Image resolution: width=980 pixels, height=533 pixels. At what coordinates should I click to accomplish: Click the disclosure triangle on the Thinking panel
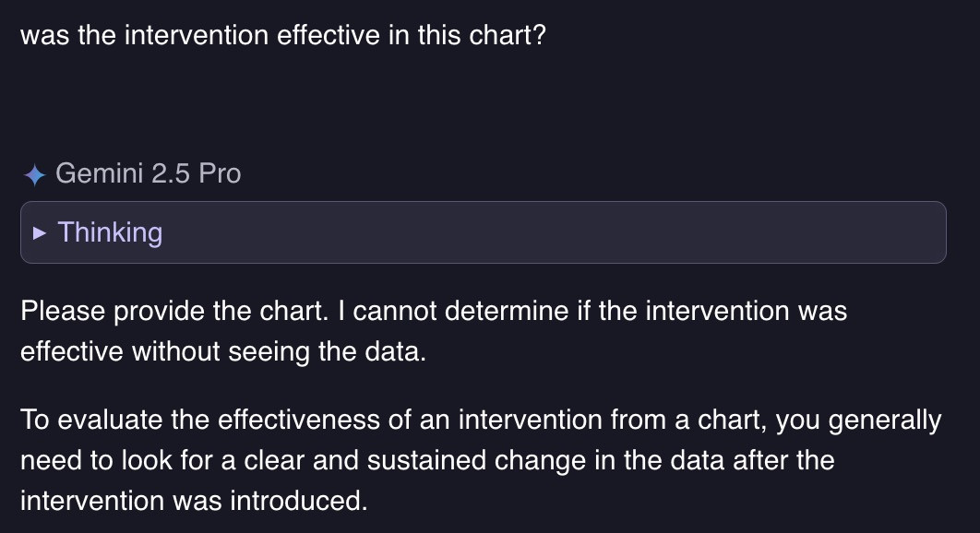click(x=41, y=232)
